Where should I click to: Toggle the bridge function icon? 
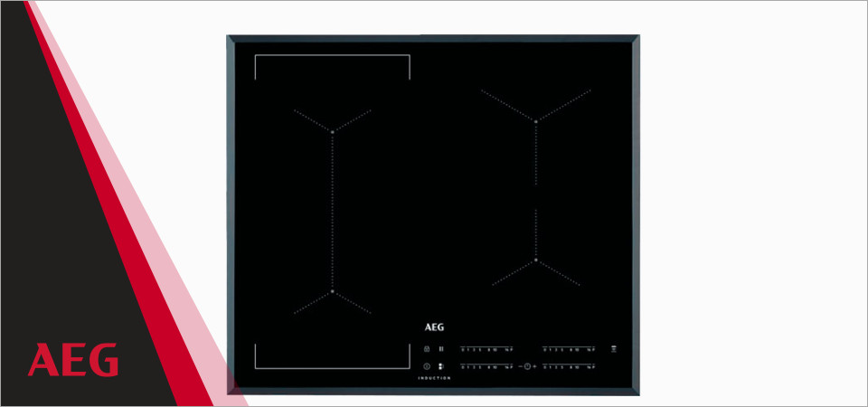tap(441, 366)
